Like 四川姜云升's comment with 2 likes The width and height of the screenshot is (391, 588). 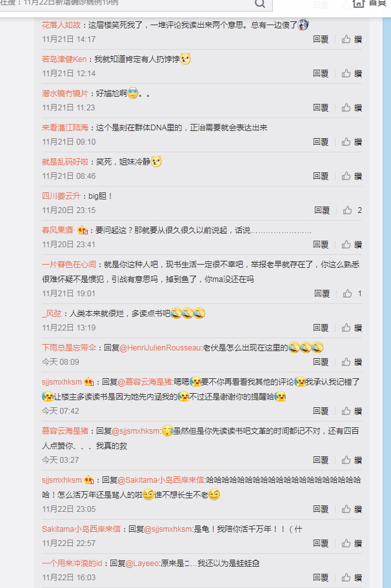coord(352,210)
